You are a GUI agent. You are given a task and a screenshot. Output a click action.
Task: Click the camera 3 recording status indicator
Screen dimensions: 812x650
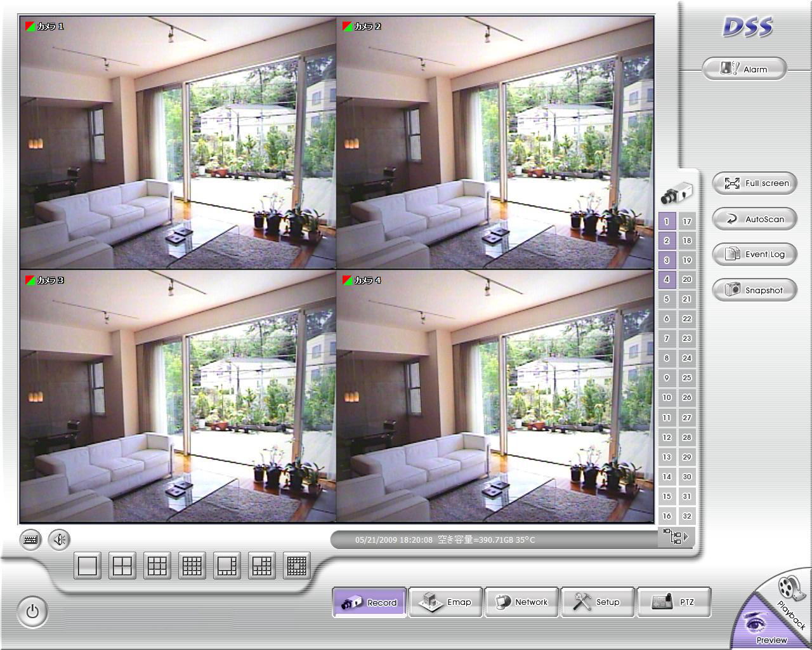[x=30, y=280]
